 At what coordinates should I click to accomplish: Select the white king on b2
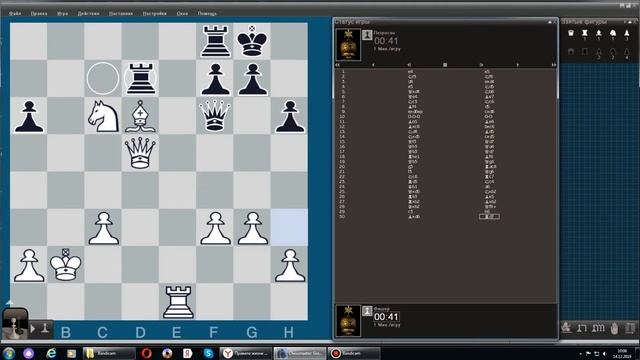coord(65,264)
